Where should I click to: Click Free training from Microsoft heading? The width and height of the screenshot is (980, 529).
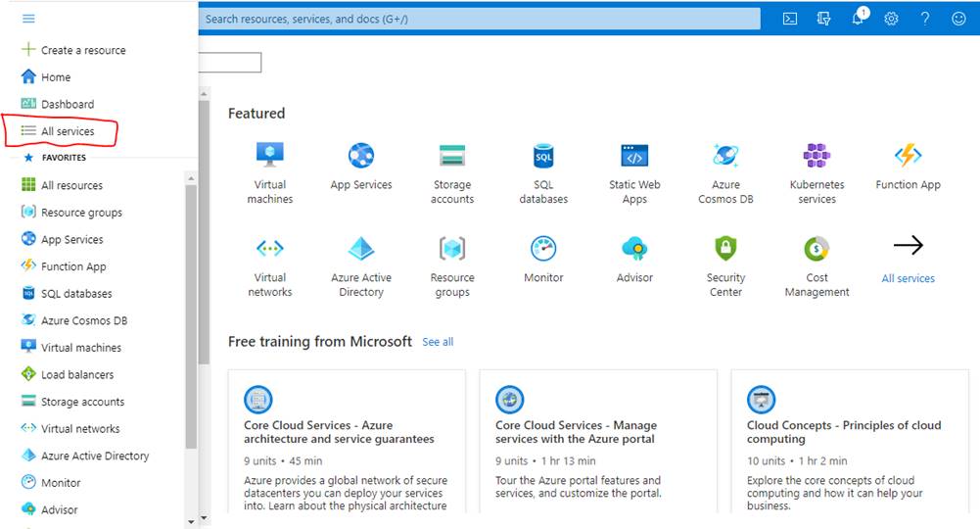[319, 342]
